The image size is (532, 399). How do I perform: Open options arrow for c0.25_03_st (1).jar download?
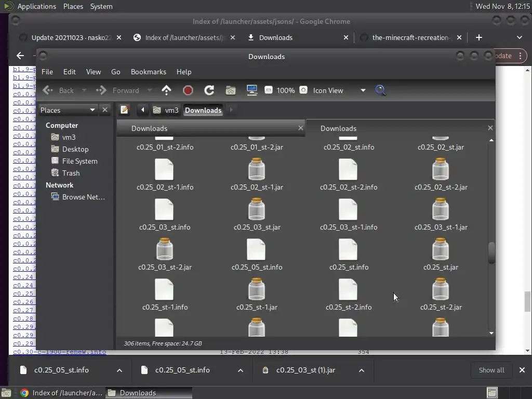coord(362,370)
